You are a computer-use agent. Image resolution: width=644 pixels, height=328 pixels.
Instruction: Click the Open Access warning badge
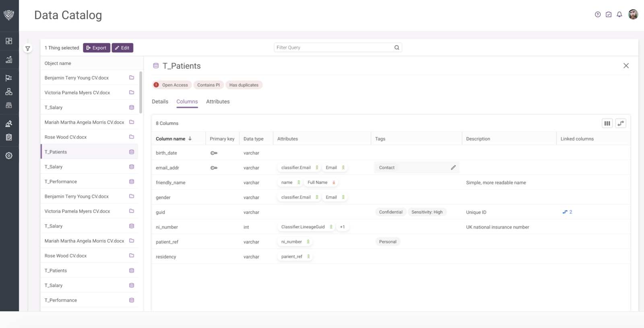click(171, 85)
